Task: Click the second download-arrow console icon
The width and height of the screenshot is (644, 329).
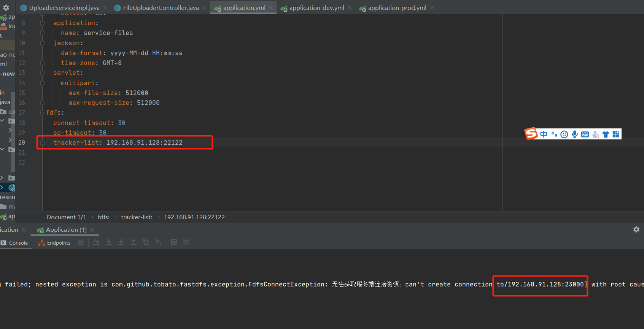Action: click(x=121, y=242)
